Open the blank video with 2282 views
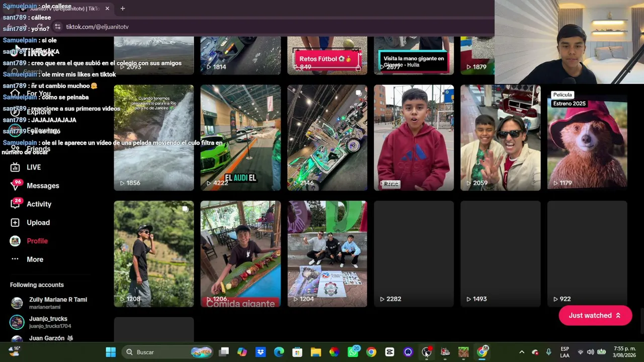This screenshot has height=362, width=644. pos(414,254)
